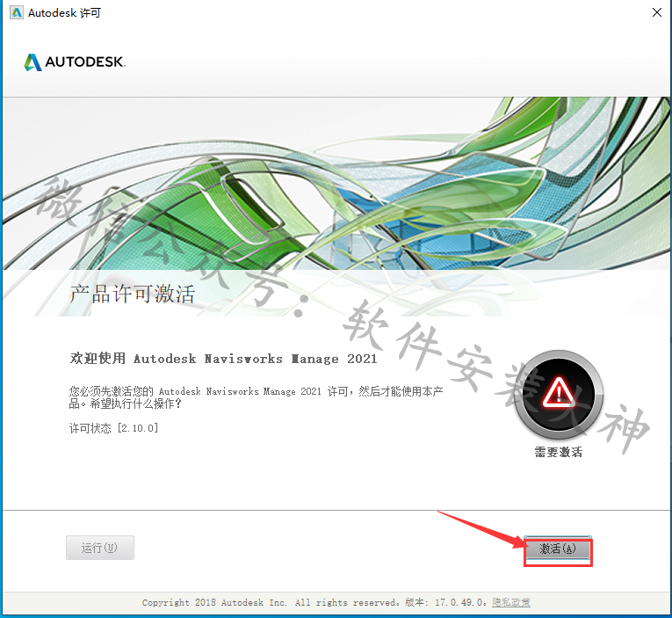
Task: Click the Autodesk icon in title bar
Action: (x=17, y=13)
